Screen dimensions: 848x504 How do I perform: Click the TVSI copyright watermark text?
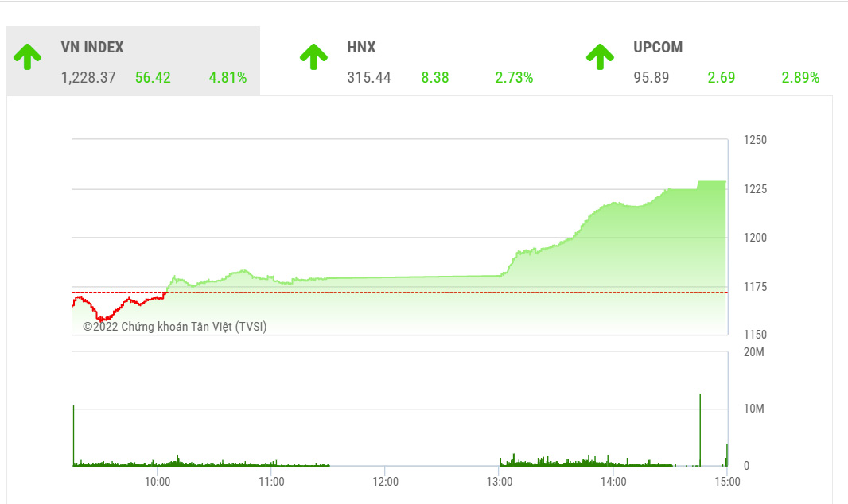(x=175, y=326)
